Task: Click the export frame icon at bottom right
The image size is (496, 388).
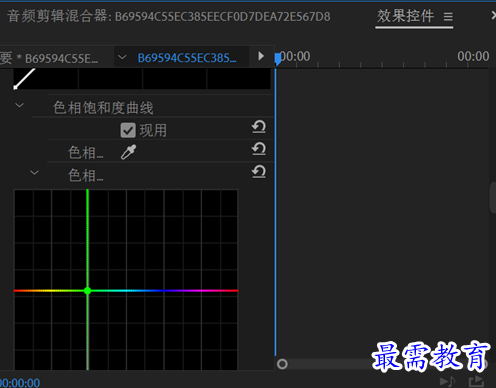Action: [x=476, y=381]
